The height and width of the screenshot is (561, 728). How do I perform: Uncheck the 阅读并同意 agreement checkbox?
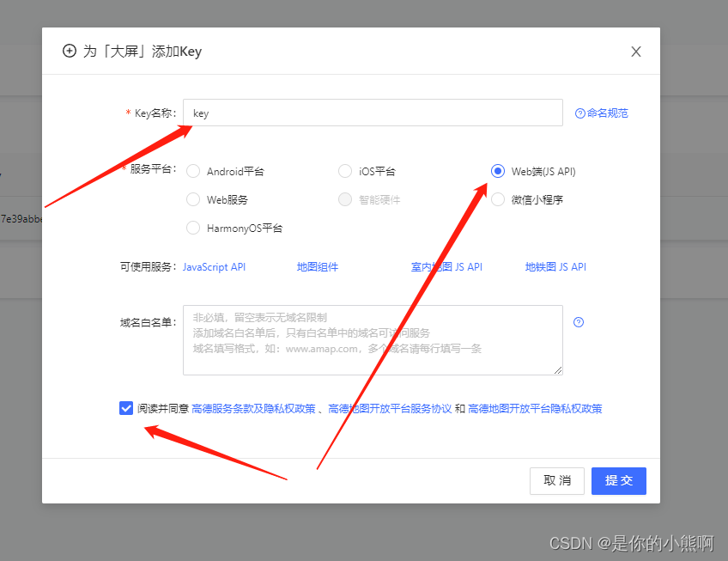pyautogui.click(x=125, y=408)
